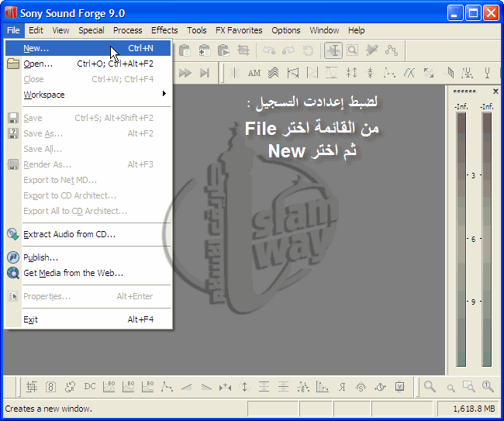Click the Graphic Fade curve icon
The height and width of the screenshot is (421, 504).
(167, 387)
